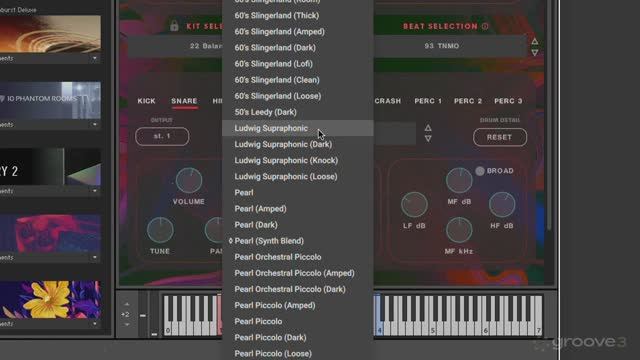Shift keyboard octave up arrow
This screenshot has width=640, height=360.
(x=127, y=304)
